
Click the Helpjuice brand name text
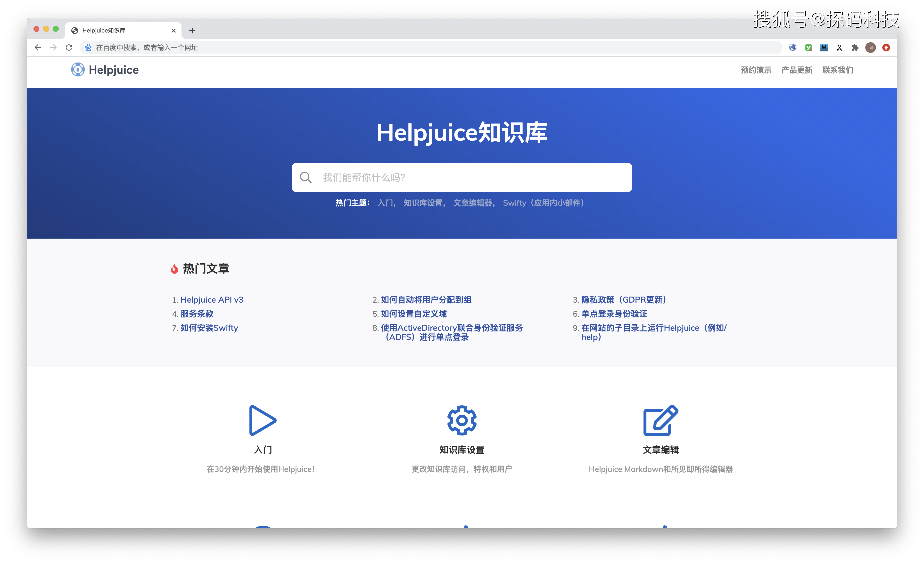[114, 70]
